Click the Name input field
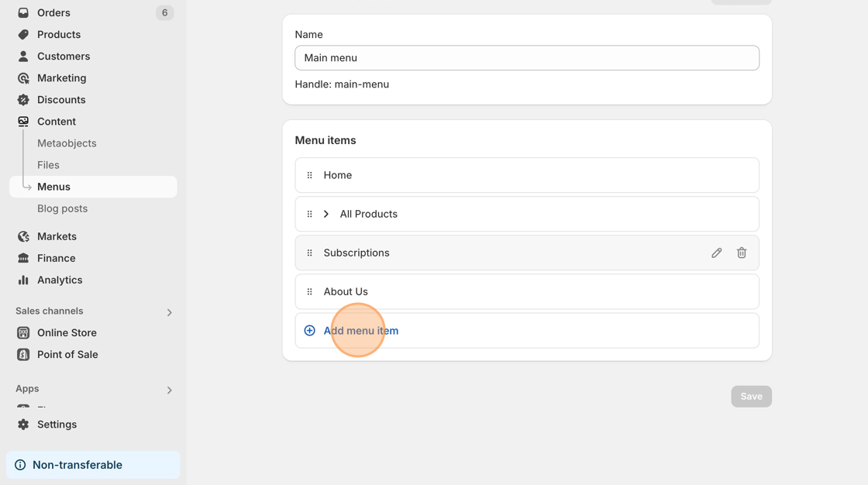 tap(527, 58)
